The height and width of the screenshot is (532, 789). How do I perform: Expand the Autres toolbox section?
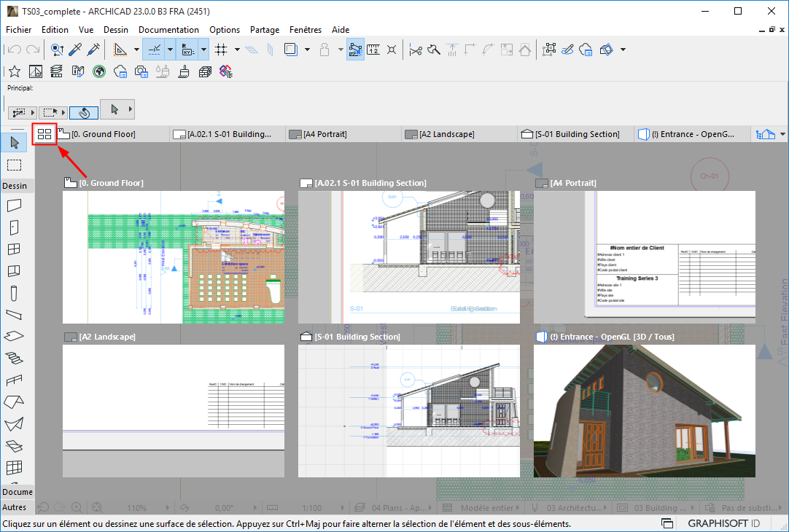pyautogui.click(x=14, y=506)
